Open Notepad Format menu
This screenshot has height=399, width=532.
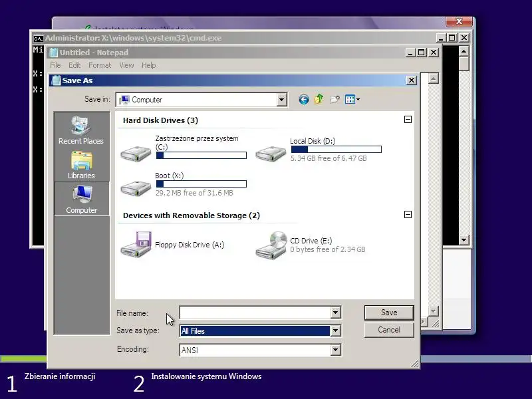pos(100,65)
